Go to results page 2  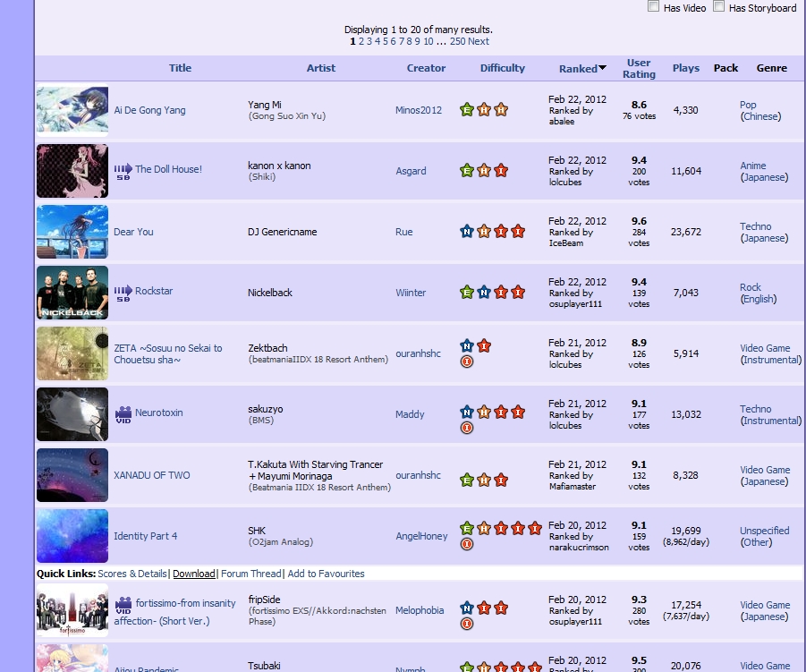point(361,41)
